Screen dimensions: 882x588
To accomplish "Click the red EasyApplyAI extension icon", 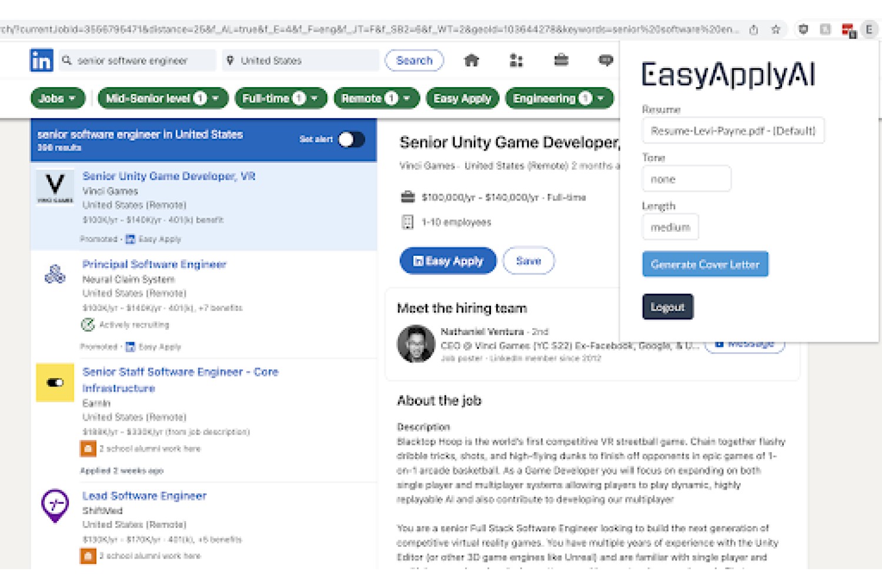I will point(848,30).
